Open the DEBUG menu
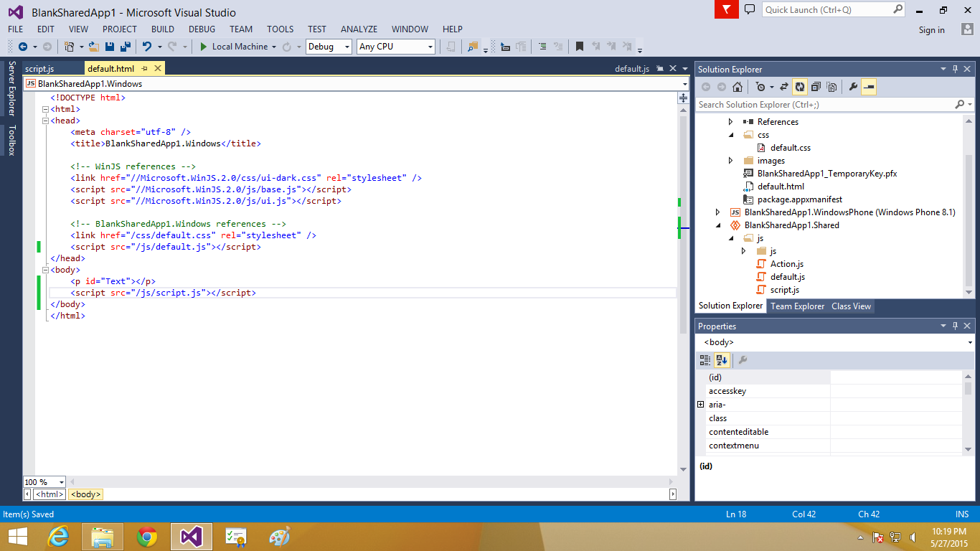Screen dimensions: 980x551 tap(202, 29)
